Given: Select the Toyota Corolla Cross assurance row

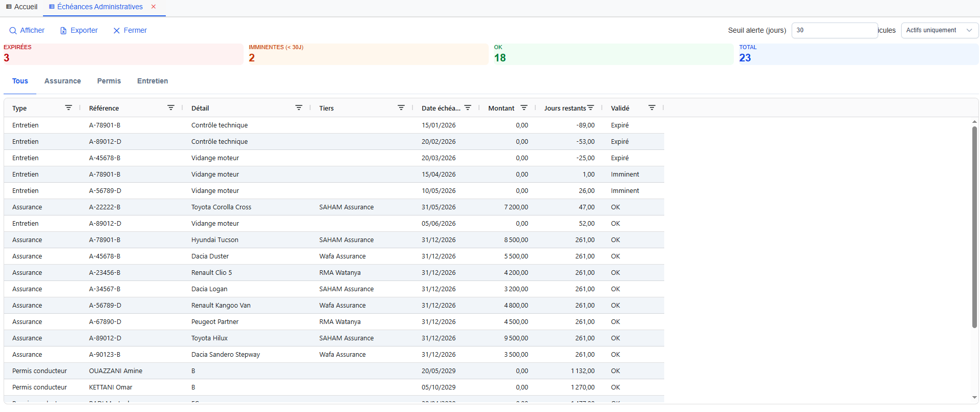Looking at the screenshot, I should pyautogui.click(x=221, y=207).
